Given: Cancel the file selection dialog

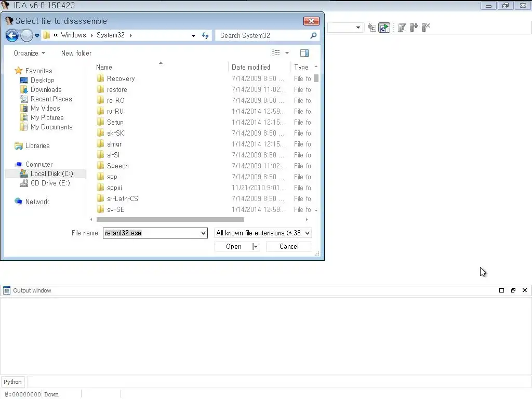Looking at the screenshot, I should pos(289,247).
